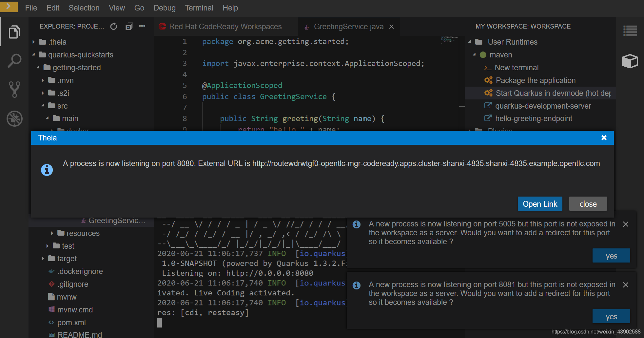Screen dimensions: 644x338
Task: Click the .gitignore file icon
Action: 51,284
